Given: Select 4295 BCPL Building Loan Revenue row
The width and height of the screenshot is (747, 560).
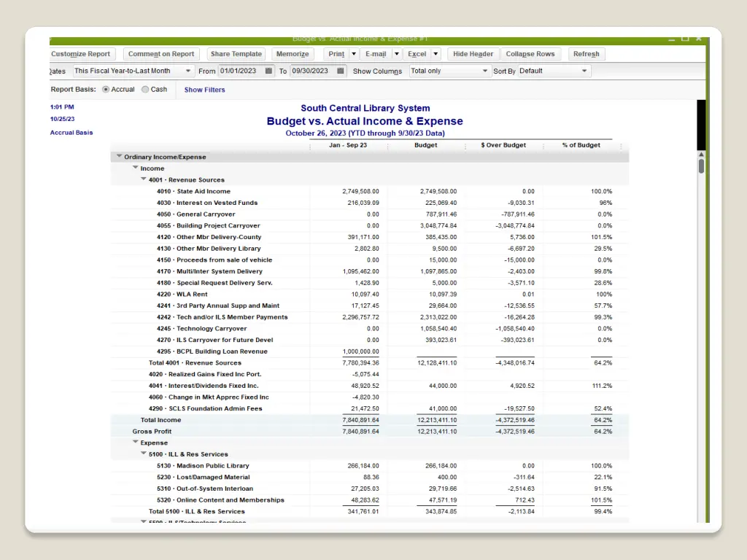Looking at the screenshot, I should click(x=370, y=351).
